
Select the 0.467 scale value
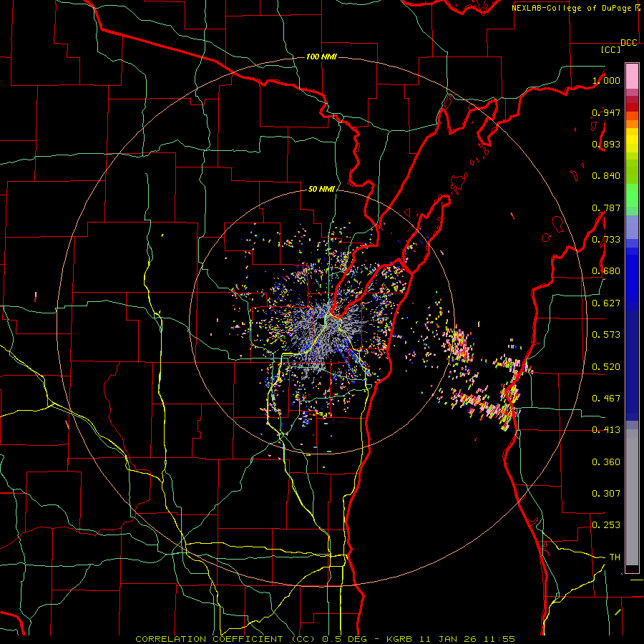[606, 399]
